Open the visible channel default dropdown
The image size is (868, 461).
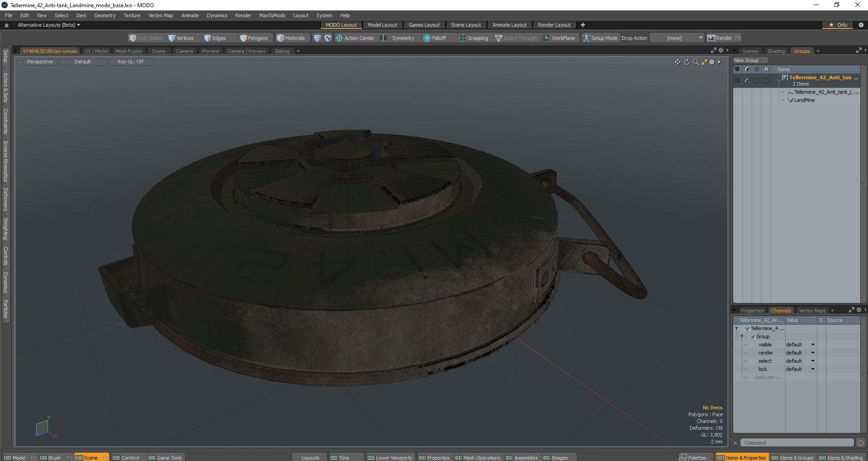tap(800, 345)
